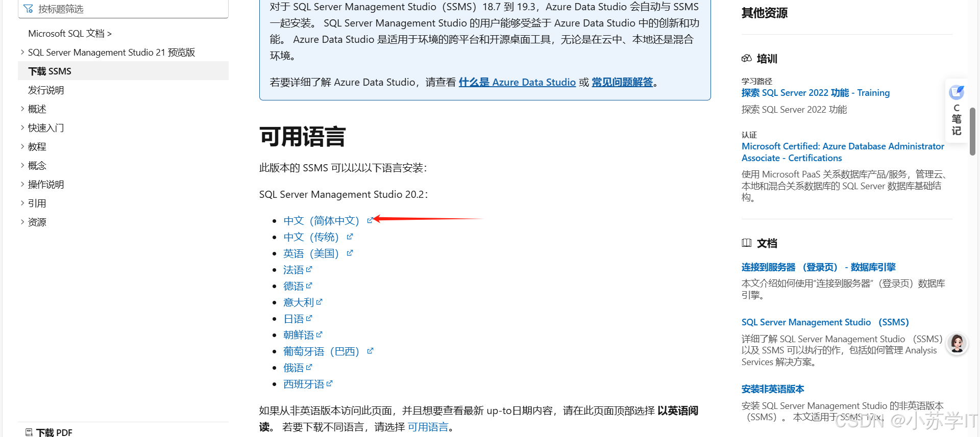Click the page vertical scrollbar thumb
The height and width of the screenshot is (437, 980).
tap(972, 131)
